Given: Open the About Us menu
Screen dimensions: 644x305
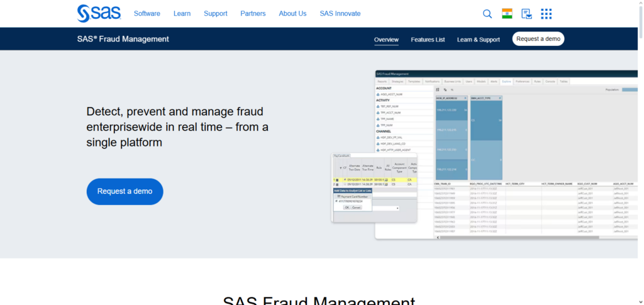Looking at the screenshot, I should click(x=292, y=14).
